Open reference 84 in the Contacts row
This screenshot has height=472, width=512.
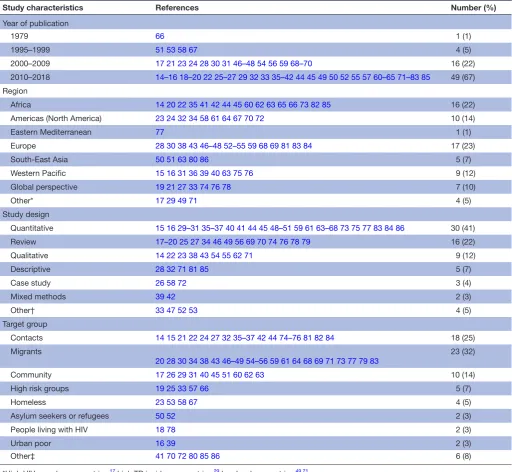(x=330, y=338)
